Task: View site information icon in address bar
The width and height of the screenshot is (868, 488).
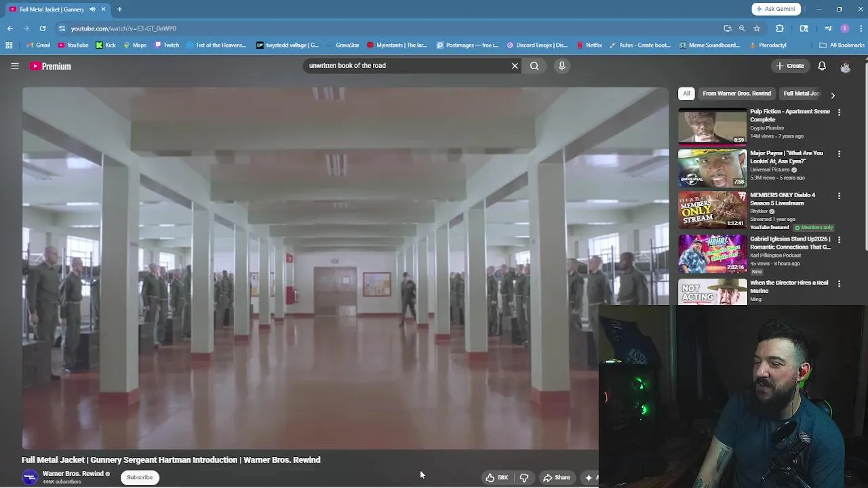Action: (x=62, y=28)
